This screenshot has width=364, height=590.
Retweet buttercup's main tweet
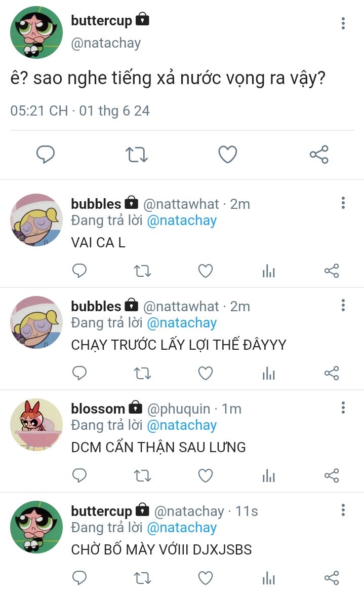point(136,155)
